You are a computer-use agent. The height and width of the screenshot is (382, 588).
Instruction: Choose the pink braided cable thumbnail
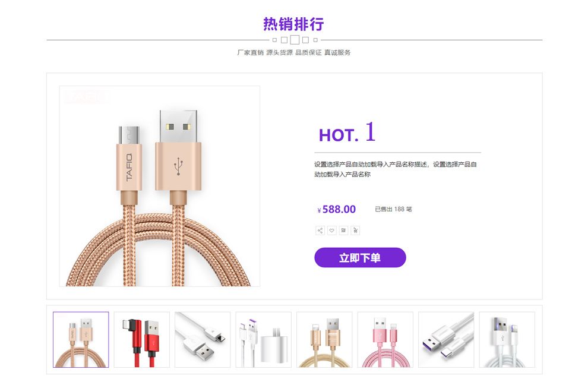tap(385, 340)
